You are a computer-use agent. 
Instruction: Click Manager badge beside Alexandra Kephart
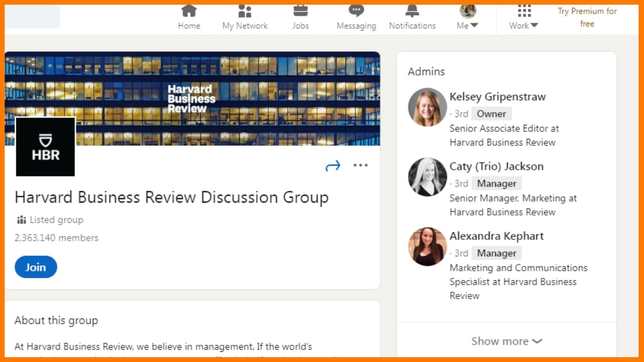point(496,253)
